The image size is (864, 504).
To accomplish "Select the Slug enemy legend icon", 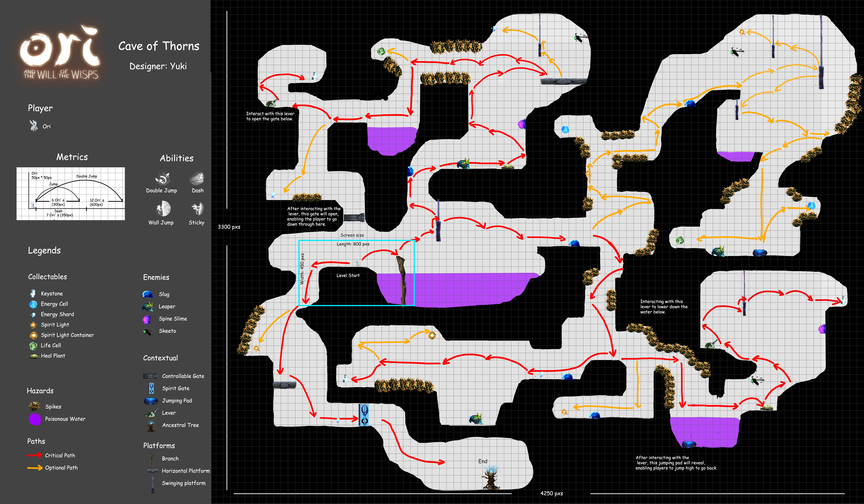I will pos(148,294).
